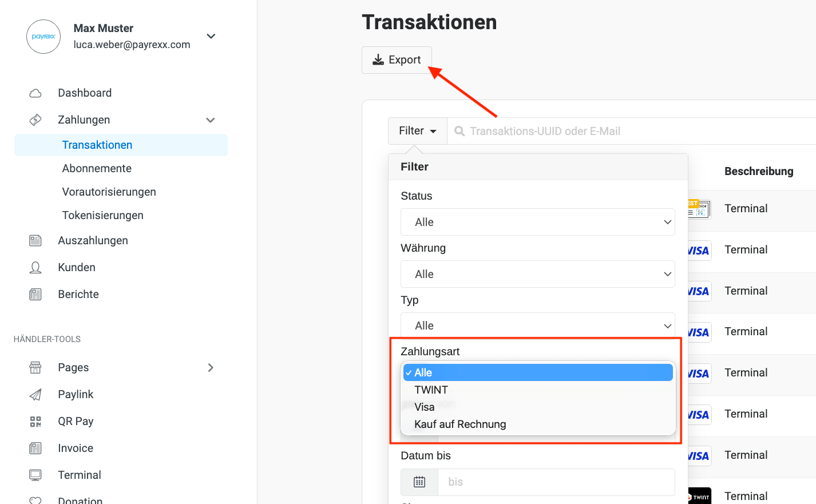The width and height of the screenshot is (816, 504).
Task: Expand the Max Muster account menu
Action: pos(211,36)
